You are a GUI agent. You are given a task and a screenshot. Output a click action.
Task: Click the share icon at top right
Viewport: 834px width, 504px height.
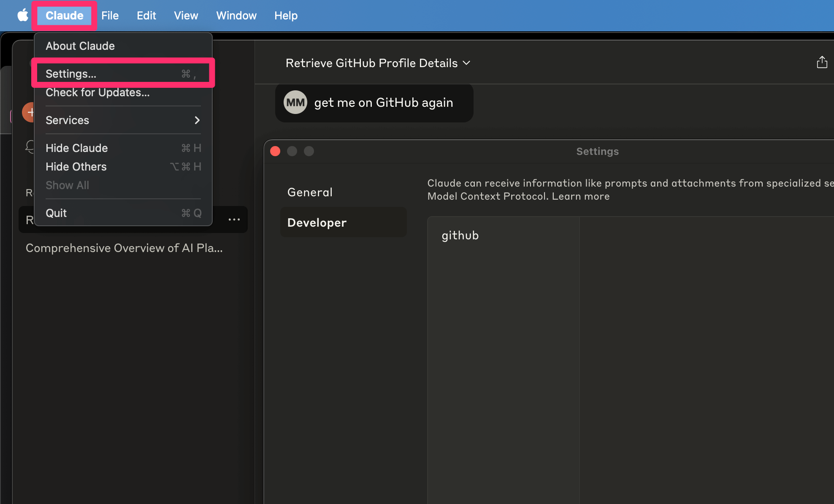[x=822, y=62]
